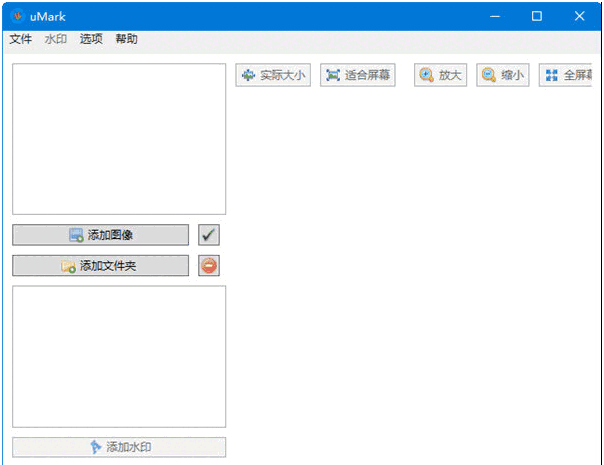604x465 pixels.
Task: Open the 选项 menu
Action: pyautogui.click(x=91, y=39)
